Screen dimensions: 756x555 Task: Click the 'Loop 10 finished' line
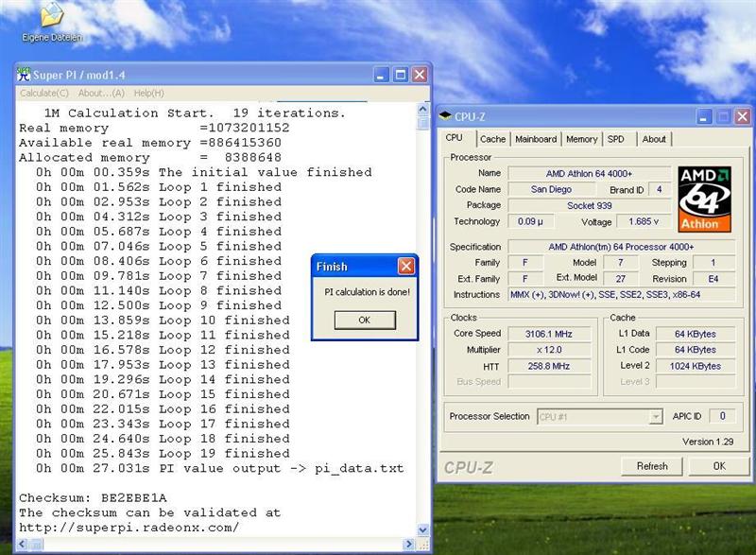pos(163,321)
